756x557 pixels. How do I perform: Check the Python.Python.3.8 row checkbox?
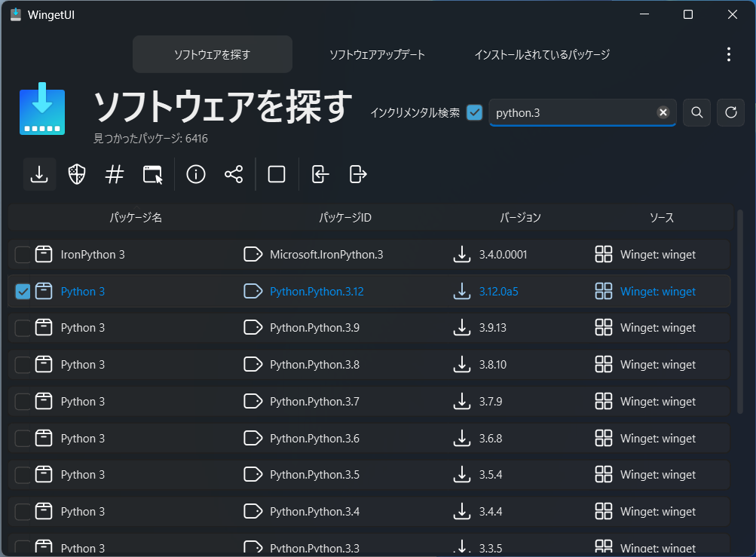(23, 364)
